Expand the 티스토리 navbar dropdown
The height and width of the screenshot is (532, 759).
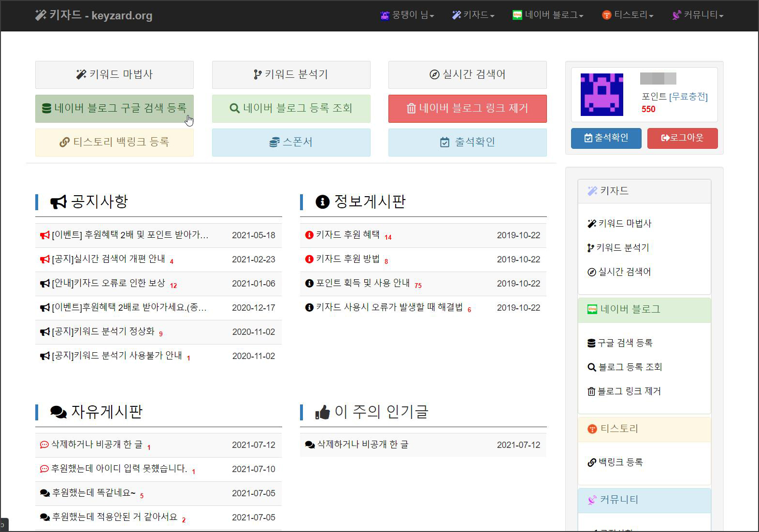coord(628,15)
